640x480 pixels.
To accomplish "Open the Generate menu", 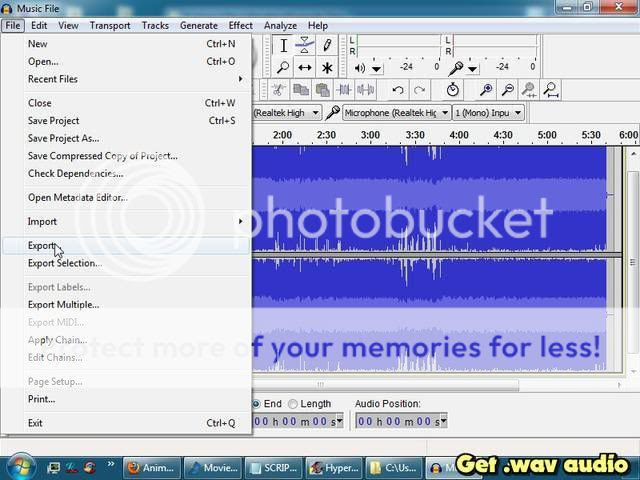I will [199, 26].
